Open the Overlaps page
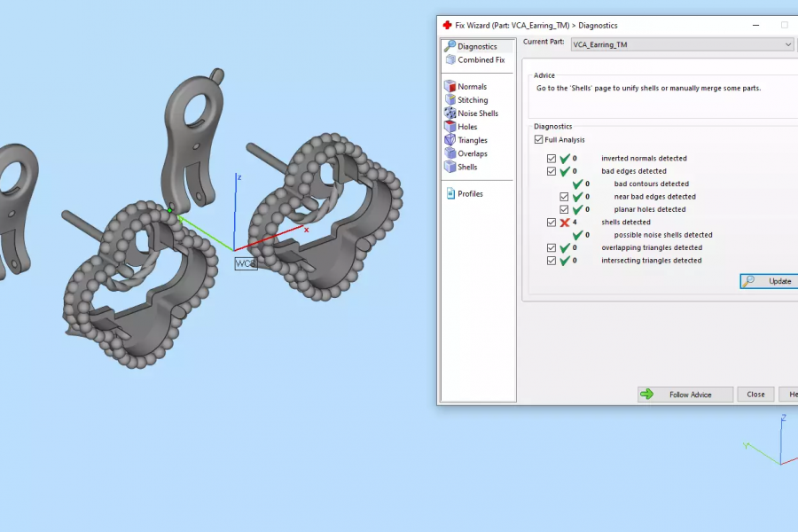 [473, 153]
